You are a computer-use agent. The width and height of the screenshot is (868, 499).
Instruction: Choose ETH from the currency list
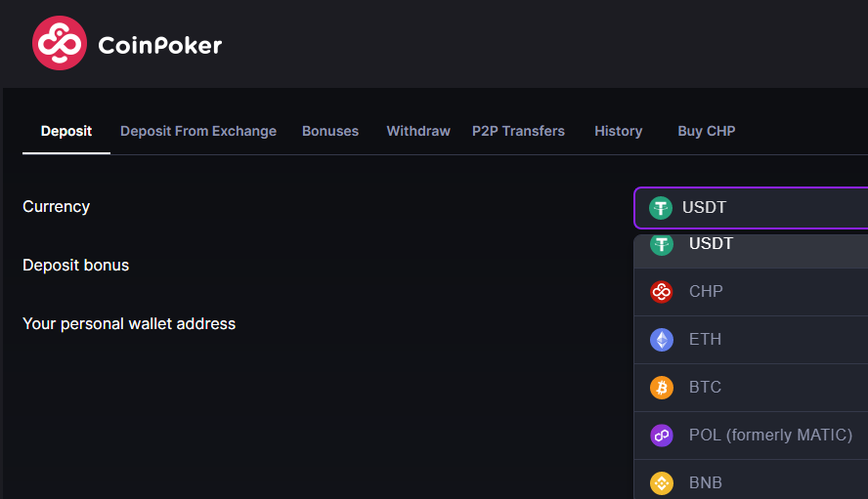pyautogui.click(x=752, y=340)
